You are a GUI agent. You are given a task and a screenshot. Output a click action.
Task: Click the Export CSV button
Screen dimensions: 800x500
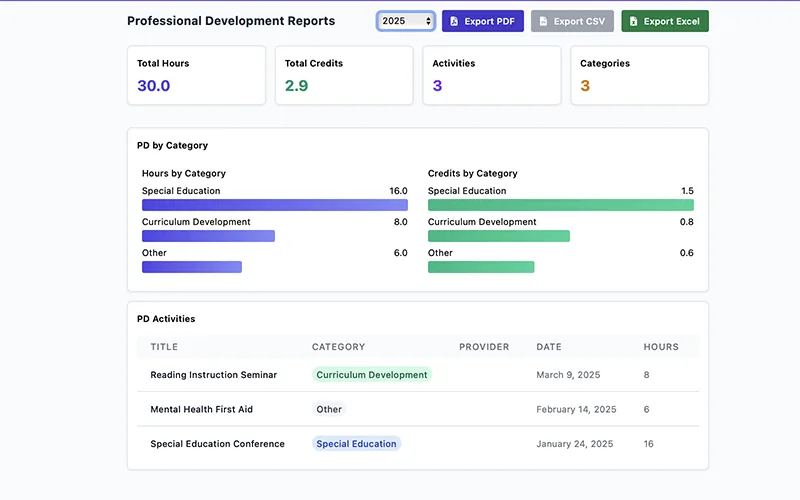[x=572, y=21]
